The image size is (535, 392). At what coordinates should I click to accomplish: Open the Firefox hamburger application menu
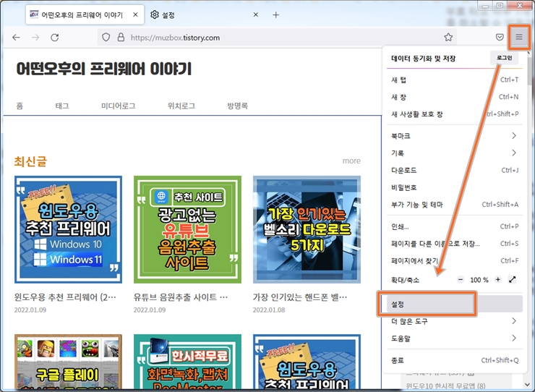518,37
